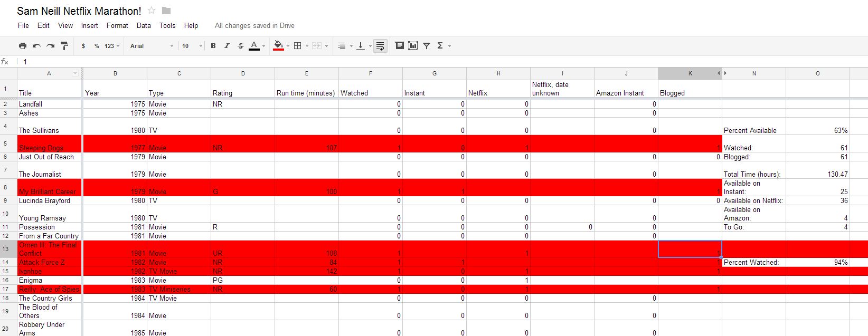
Task: Open the Insert menu
Action: click(89, 25)
